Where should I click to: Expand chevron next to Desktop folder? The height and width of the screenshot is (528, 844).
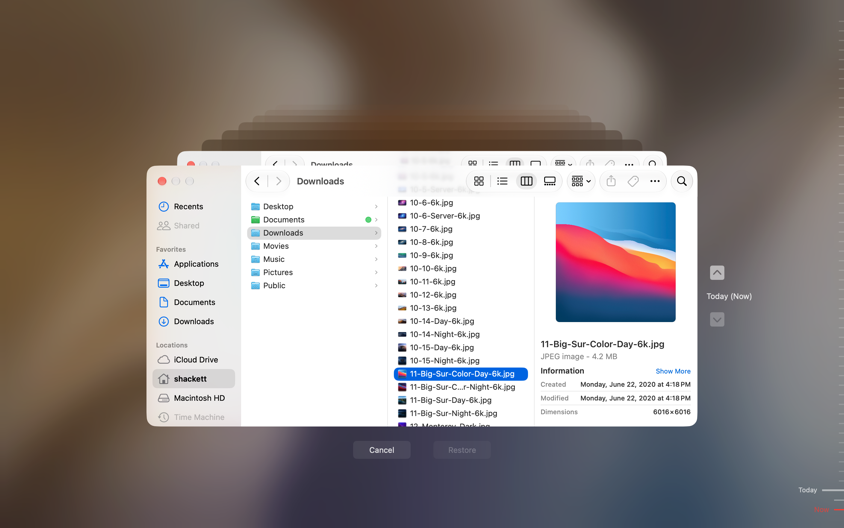pos(376,207)
